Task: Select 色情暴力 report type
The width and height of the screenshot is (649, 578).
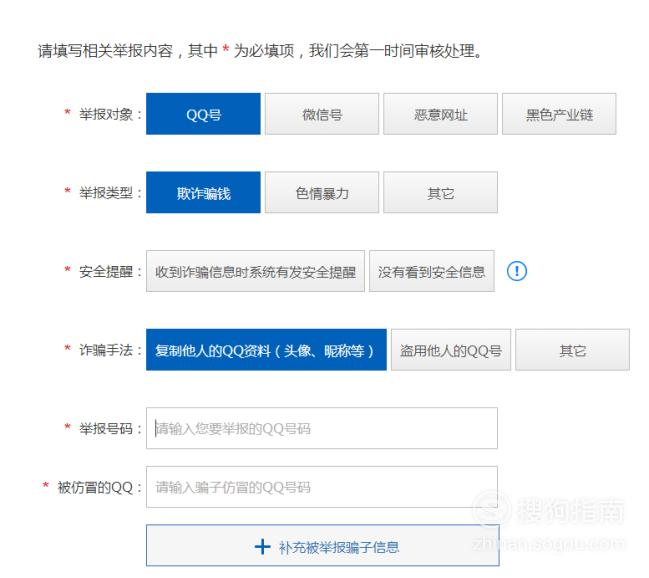Action: point(322,193)
